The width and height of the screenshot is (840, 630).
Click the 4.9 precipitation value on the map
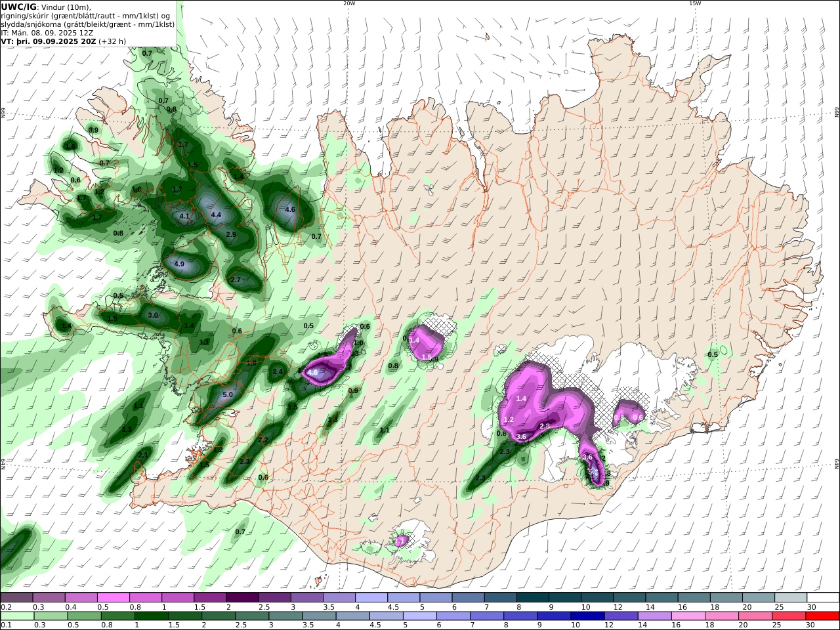(x=179, y=264)
